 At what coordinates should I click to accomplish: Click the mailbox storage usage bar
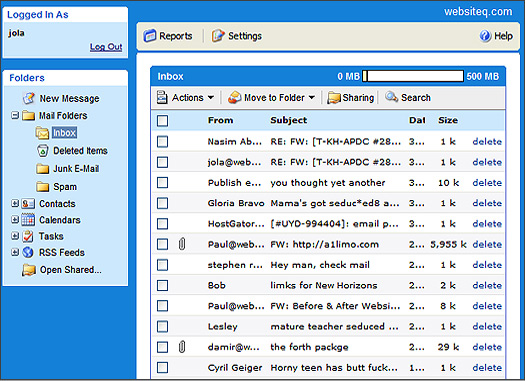point(413,76)
